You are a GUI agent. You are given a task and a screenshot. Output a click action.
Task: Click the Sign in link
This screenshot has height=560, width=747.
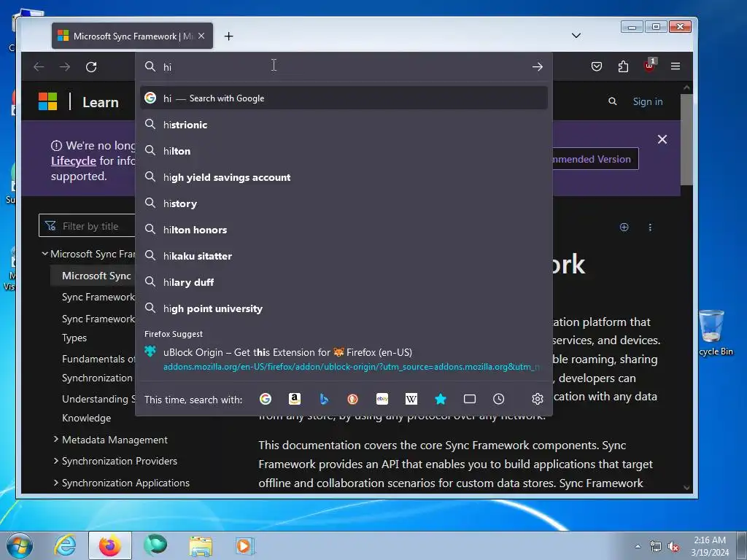coord(648,101)
